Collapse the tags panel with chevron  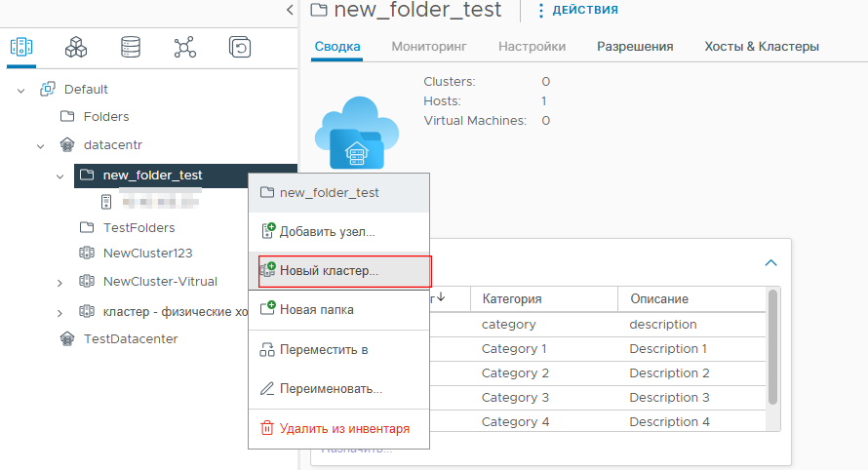[x=770, y=263]
